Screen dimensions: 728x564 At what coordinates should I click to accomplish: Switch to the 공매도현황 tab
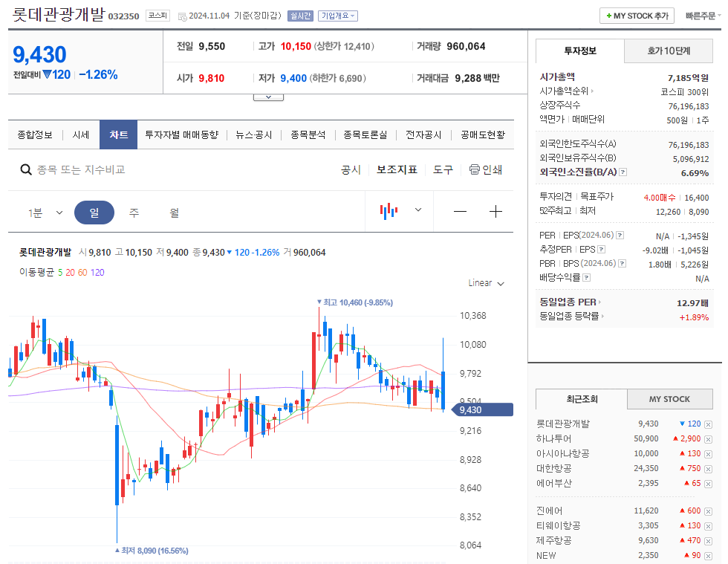click(483, 134)
